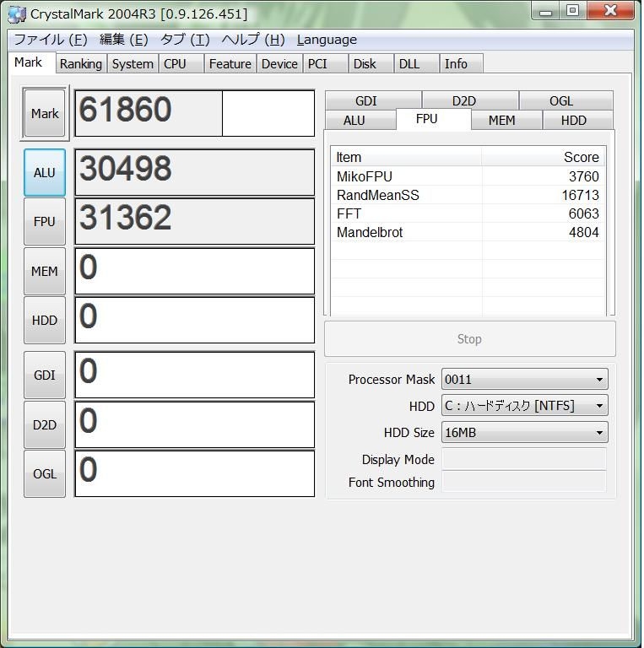The image size is (644, 648).
Task: Close the CrystalMark window
Action: click(610, 11)
